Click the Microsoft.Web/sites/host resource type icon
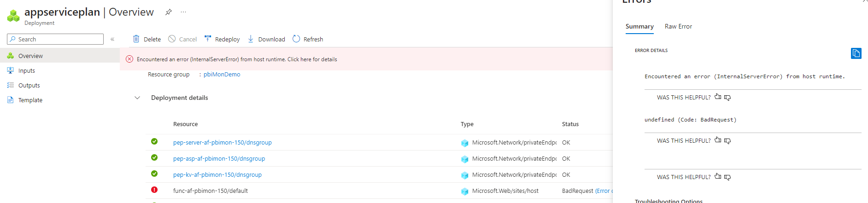This screenshot has width=868, height=203. coord(464,191)
